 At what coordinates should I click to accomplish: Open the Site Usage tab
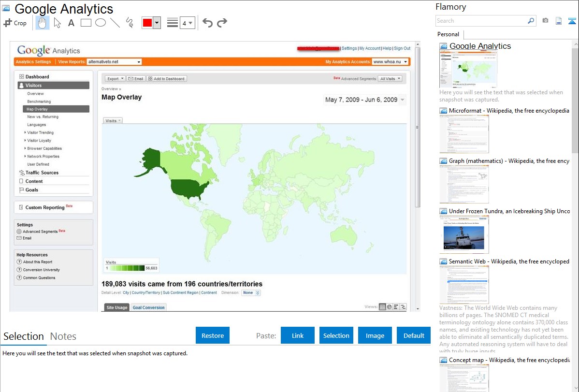tap(116, 307)
